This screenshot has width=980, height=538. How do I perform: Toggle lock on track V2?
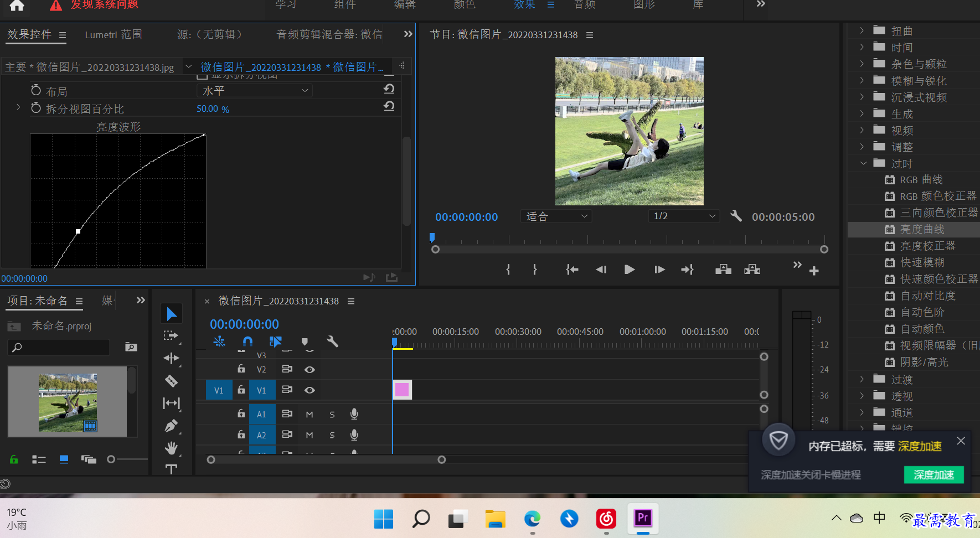[x=241, y=369]
